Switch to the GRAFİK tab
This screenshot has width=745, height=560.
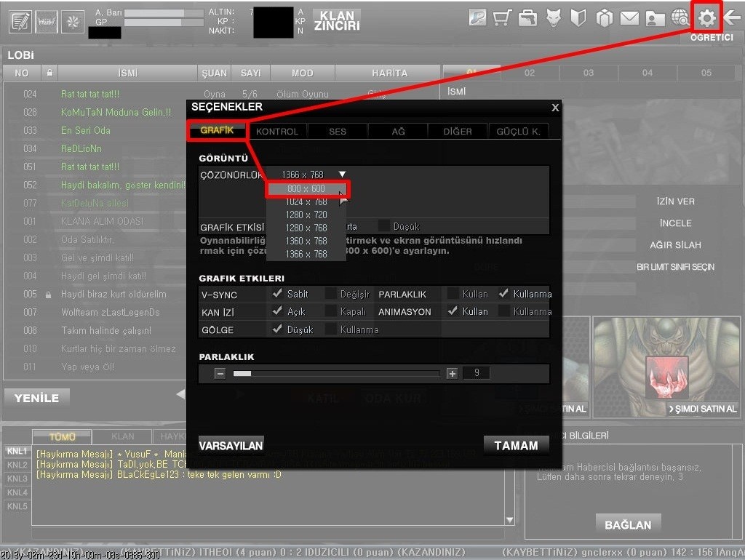click(x=217, y=131)
